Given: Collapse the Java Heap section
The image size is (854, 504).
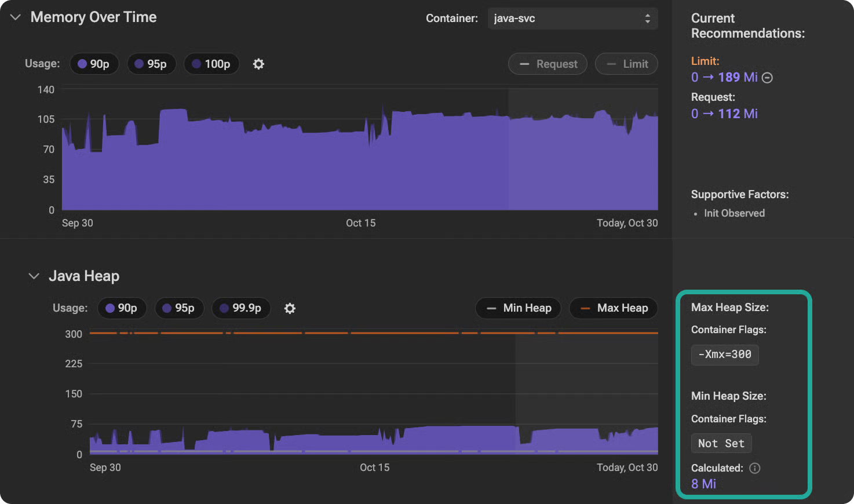Looking at the screenshot, I should (34, 276).
